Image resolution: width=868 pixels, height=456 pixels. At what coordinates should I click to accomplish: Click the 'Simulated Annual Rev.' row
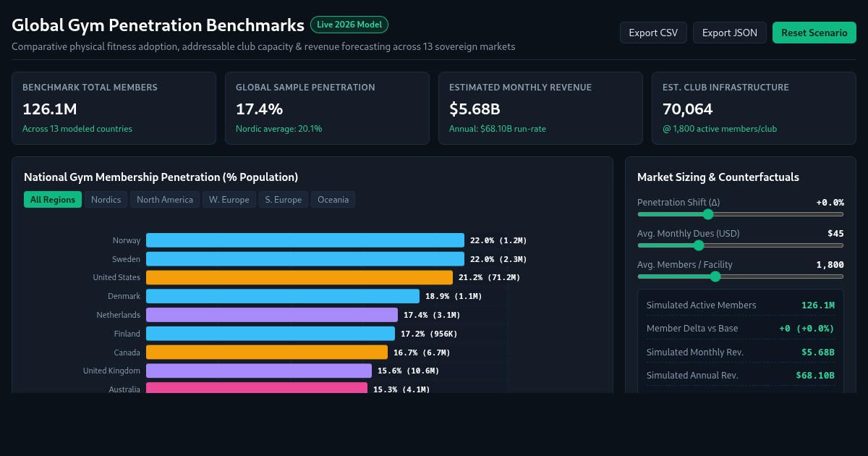click(x=741, y=376)
